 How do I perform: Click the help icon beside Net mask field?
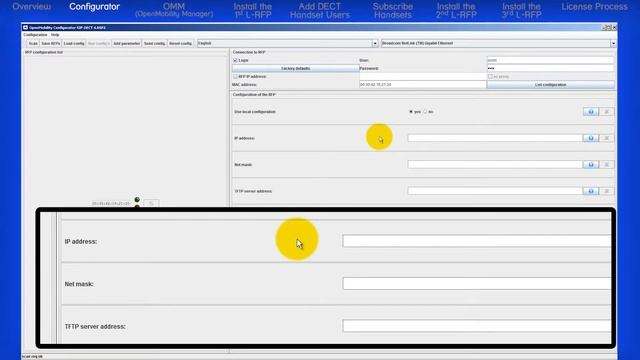tap(591, 164)
